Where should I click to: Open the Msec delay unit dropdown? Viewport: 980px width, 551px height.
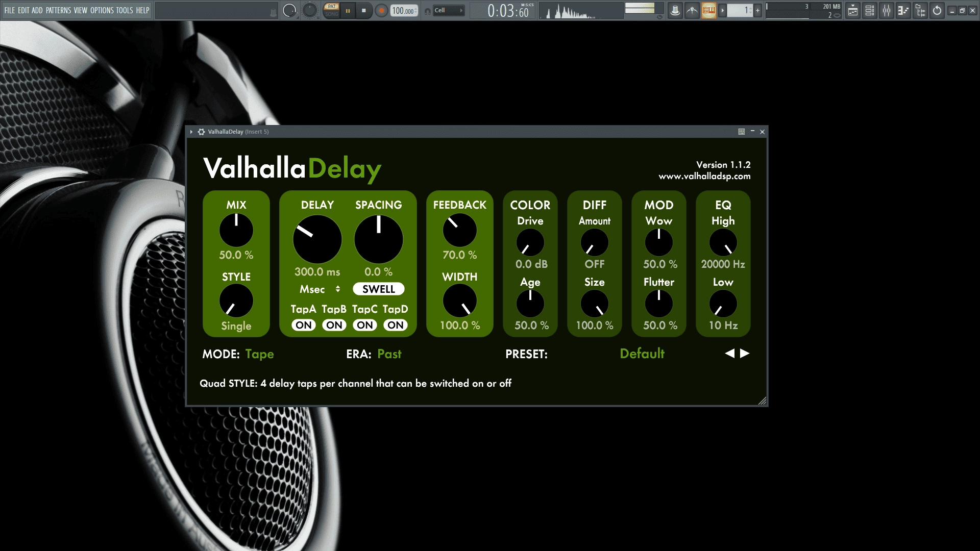point(320,289)
